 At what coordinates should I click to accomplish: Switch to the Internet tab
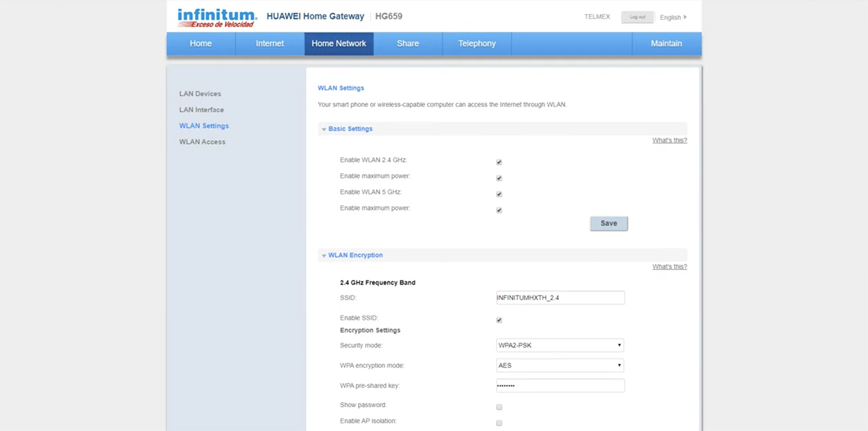pyautogui.click(x=270, y=43)
